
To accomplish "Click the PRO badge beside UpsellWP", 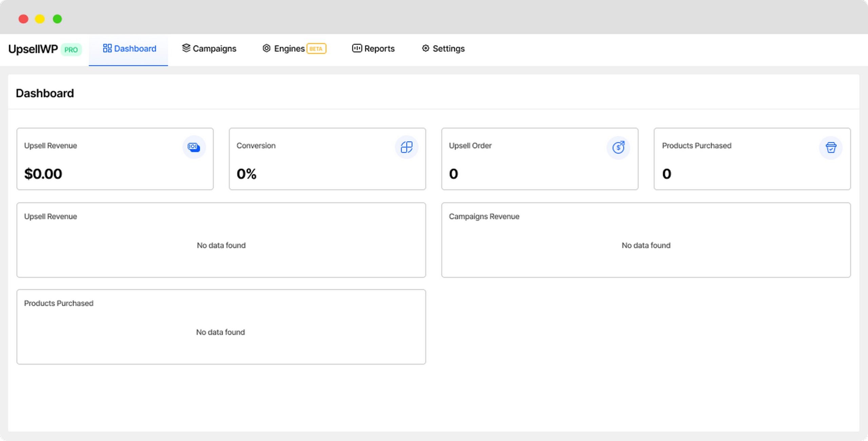I will coord(71,49).
